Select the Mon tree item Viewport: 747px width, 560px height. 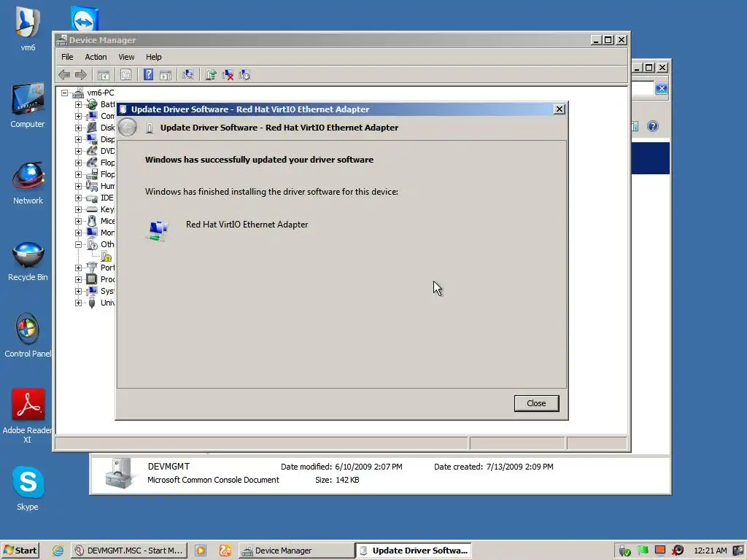[107, 233]
